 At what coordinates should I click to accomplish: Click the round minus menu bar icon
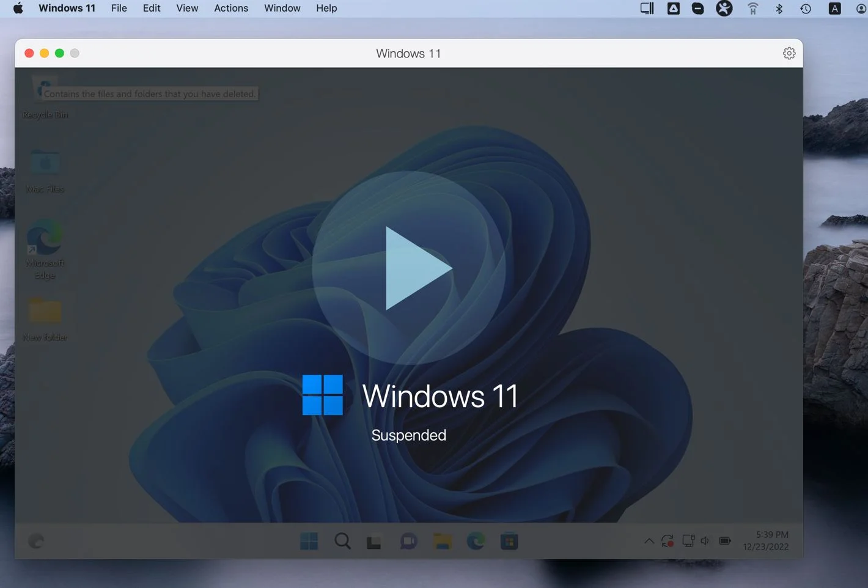(x=698, y=8)
